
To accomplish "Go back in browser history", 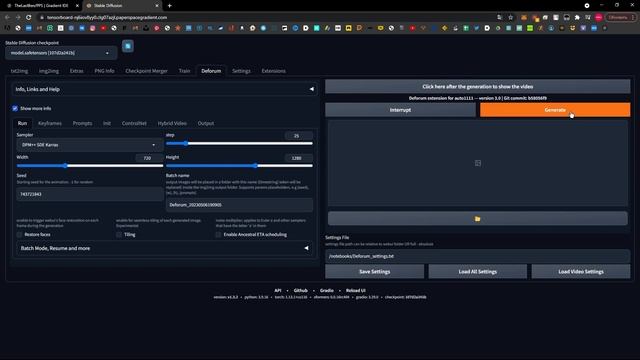I will (7, 18).
